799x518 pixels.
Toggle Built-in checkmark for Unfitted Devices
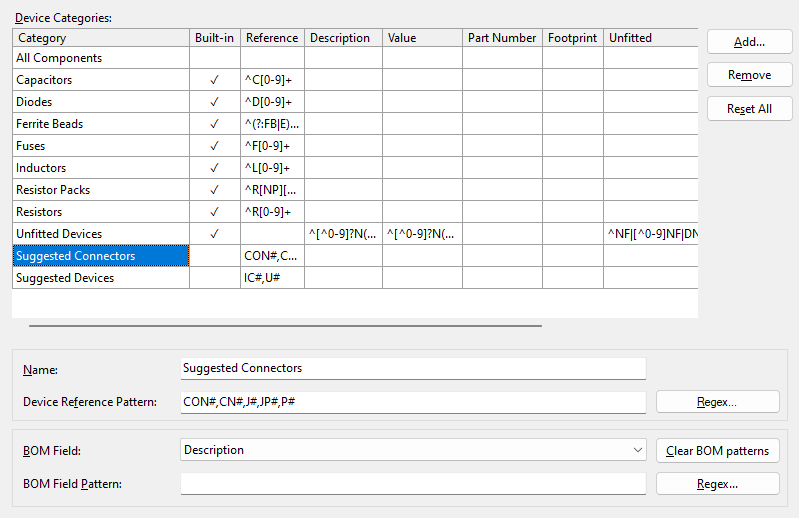pos(215,234)
